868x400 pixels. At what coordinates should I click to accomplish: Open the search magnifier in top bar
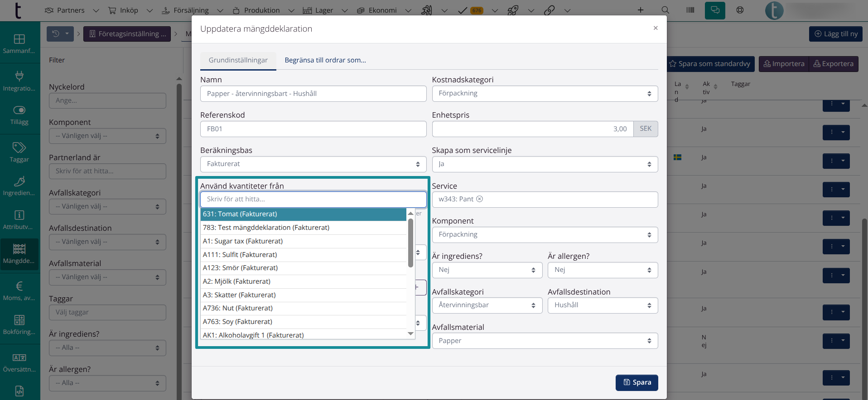[665, 10]
